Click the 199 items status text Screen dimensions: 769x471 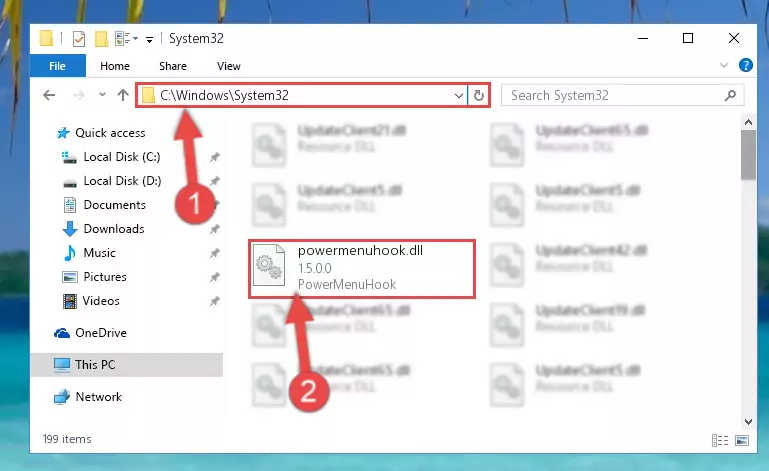67,439
